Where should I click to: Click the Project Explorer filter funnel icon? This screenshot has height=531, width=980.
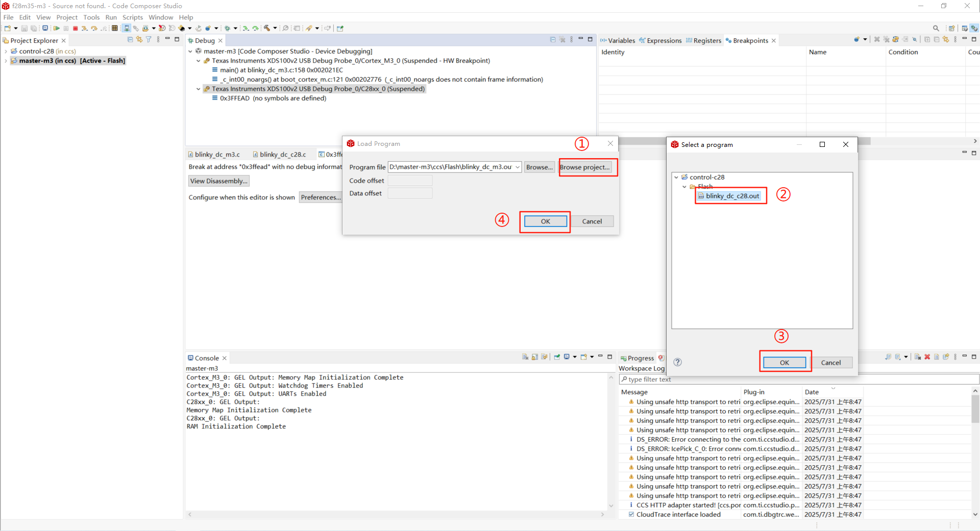click(149, 40)
